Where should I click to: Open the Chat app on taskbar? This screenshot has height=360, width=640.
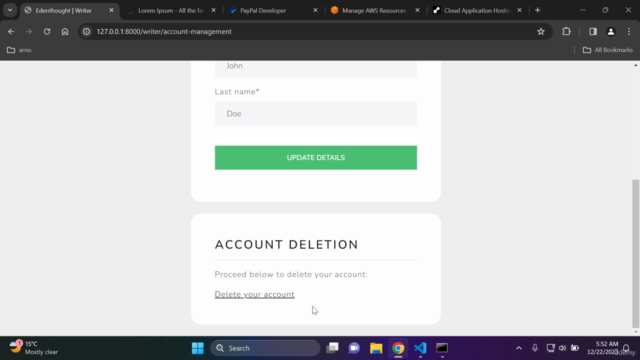(x=354, y=348)
